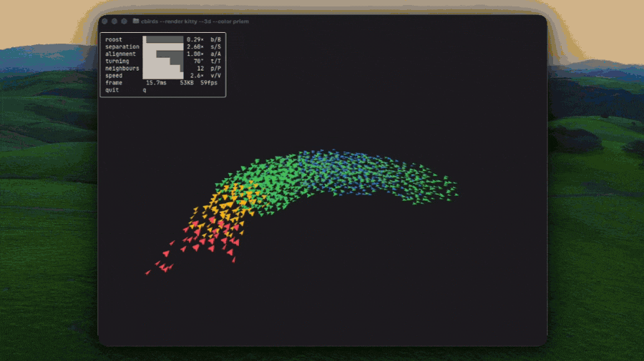Maximize the terminal window with the third traffic-light button
The height and width of the screenshot is (361, 644).
coord(124,21)
